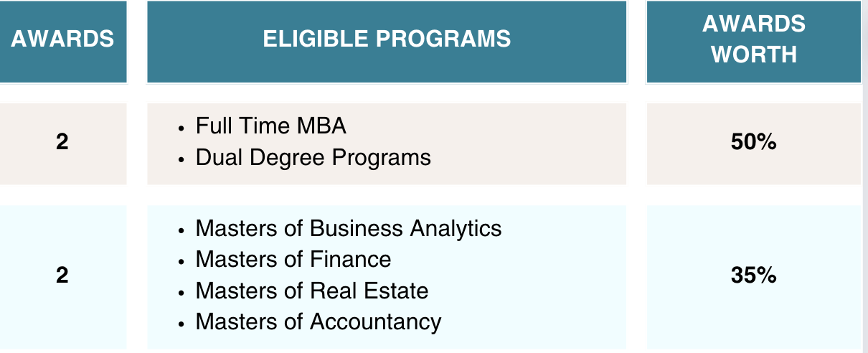Select the Full Time MBA list item
Viewport: 868px width, 353px height.
point(270,126)
